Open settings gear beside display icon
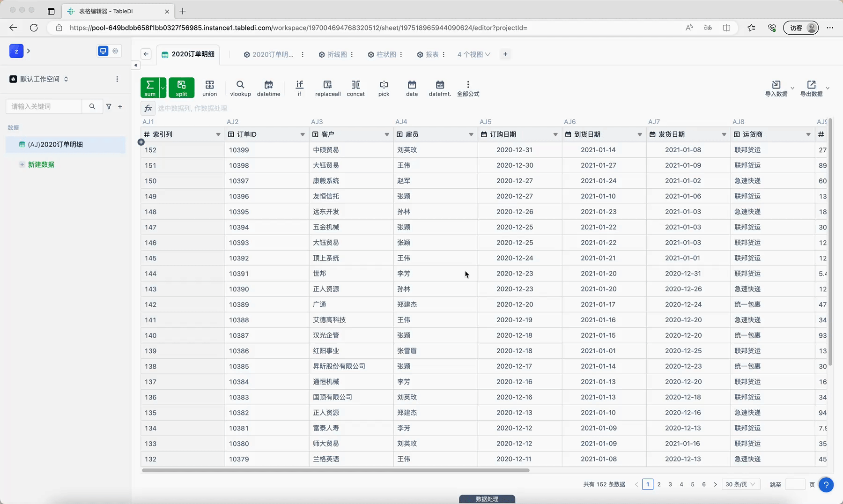Image resolution: width=843 pixels, height=504 pixels. coord(115,51)
